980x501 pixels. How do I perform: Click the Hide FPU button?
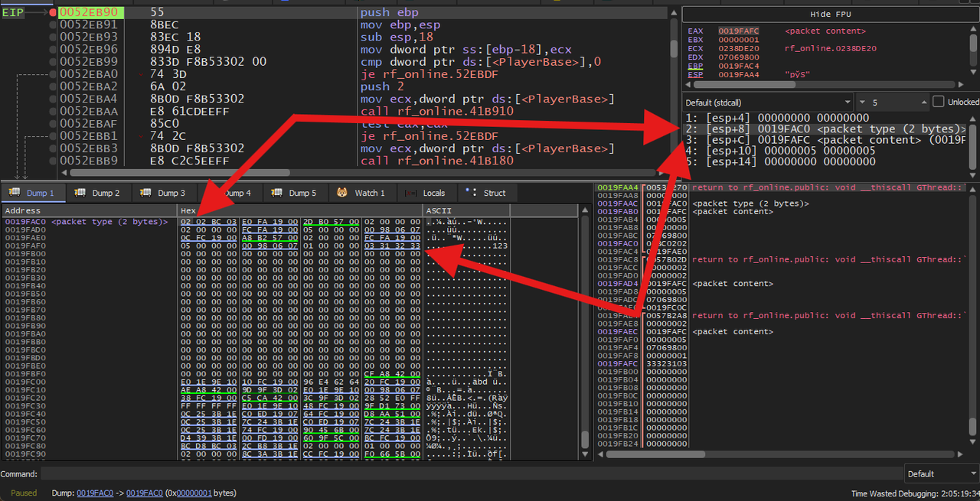tap(831, 15)
